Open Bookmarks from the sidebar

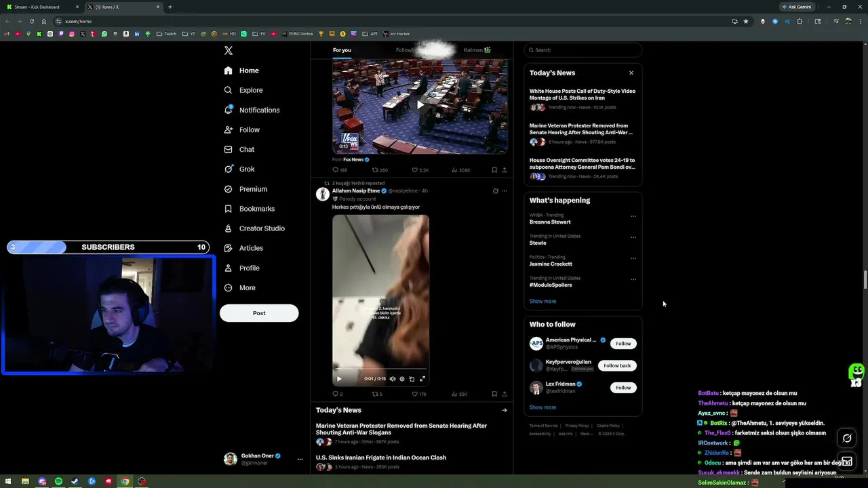click(x=249, y=209)
